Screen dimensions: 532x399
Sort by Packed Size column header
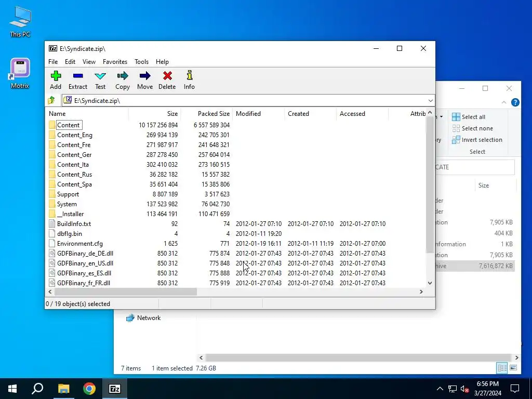click(x=206, y=114)
